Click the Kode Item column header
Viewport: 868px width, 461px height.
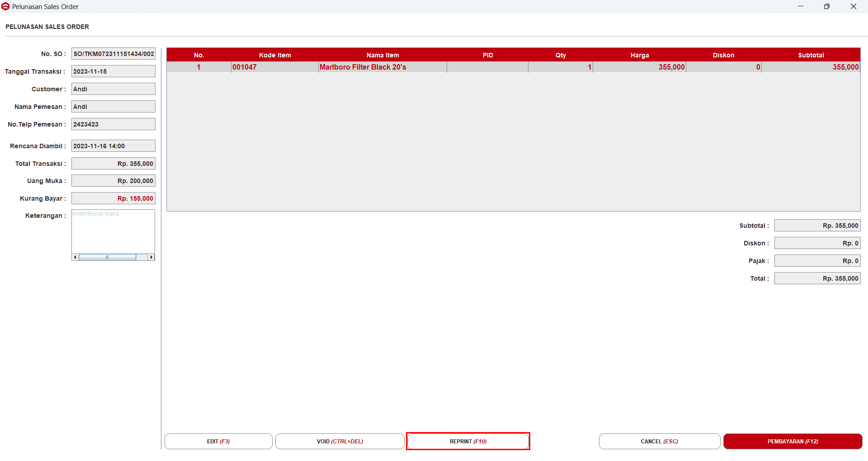275,55
